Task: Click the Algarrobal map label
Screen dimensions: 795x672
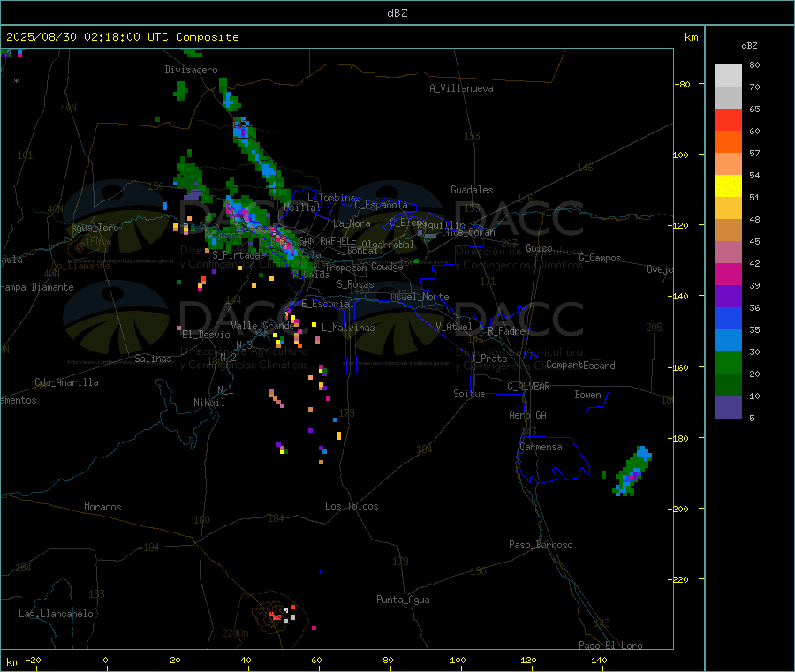Action: coord(388,245)
